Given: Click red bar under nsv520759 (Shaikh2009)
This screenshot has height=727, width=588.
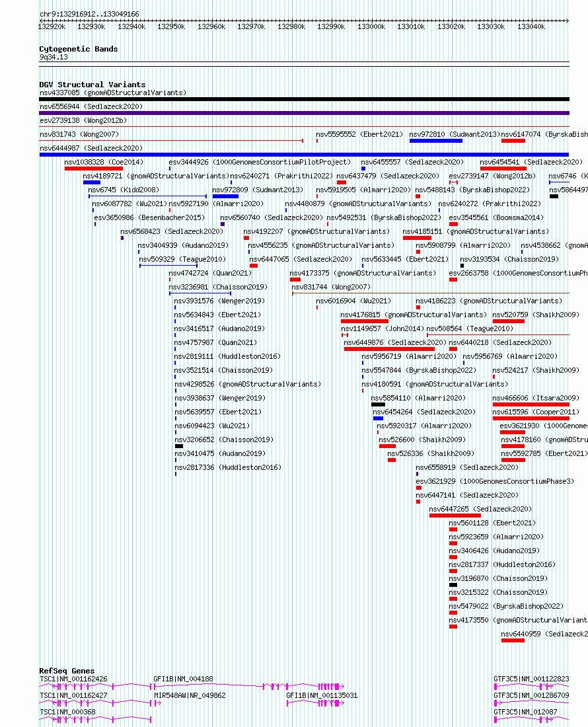Looking at the screenshot, I should tap(509, 321).
